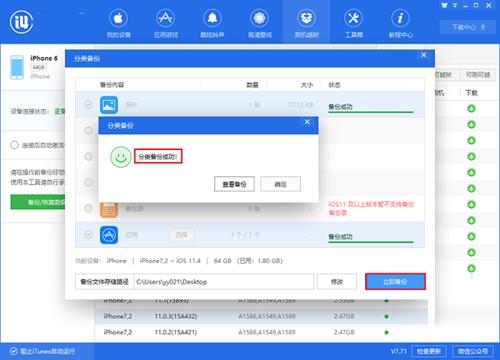Click the 立即备份 blue button

[x=395, y=282]
